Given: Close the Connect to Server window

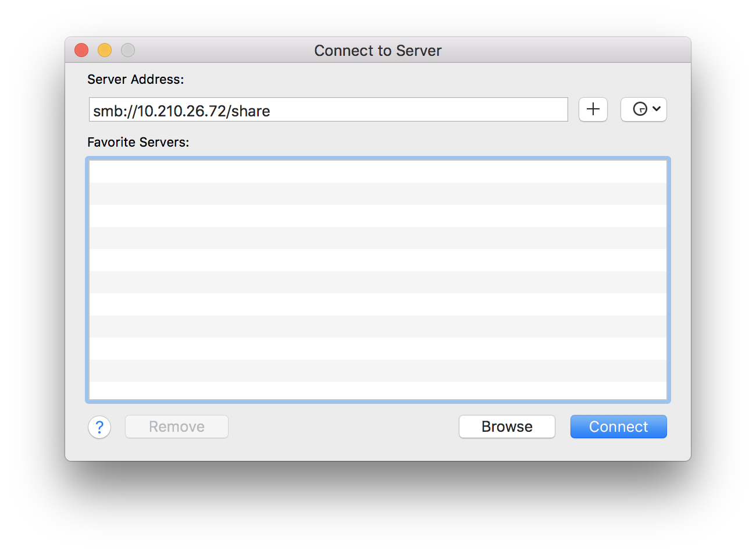Looking at the screenshot, I should [81, 50].
